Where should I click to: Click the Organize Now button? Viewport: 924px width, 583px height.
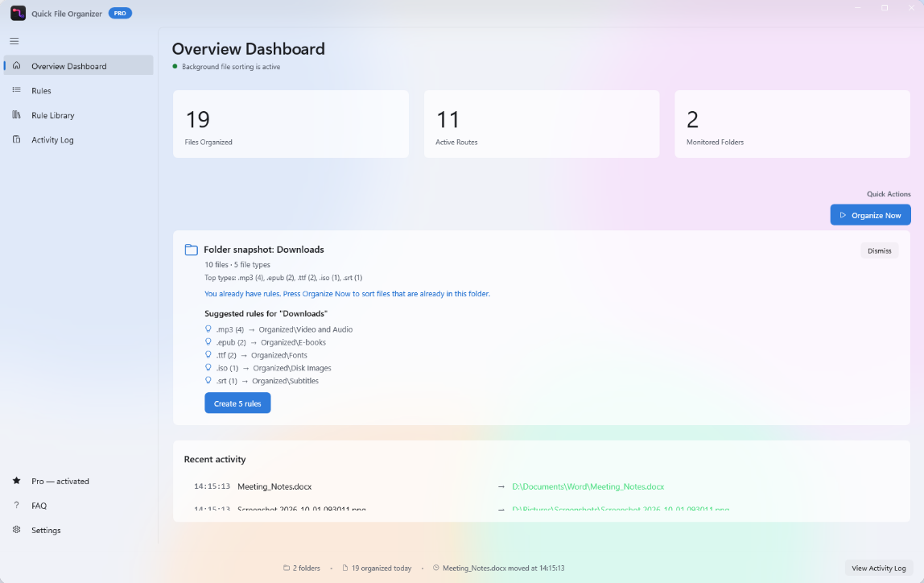click(870, 215)
